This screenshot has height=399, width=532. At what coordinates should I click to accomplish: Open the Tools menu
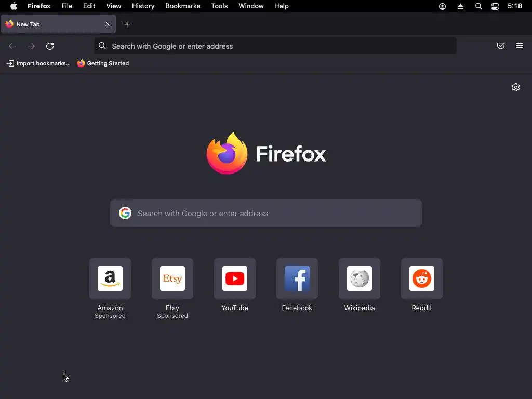219,6
